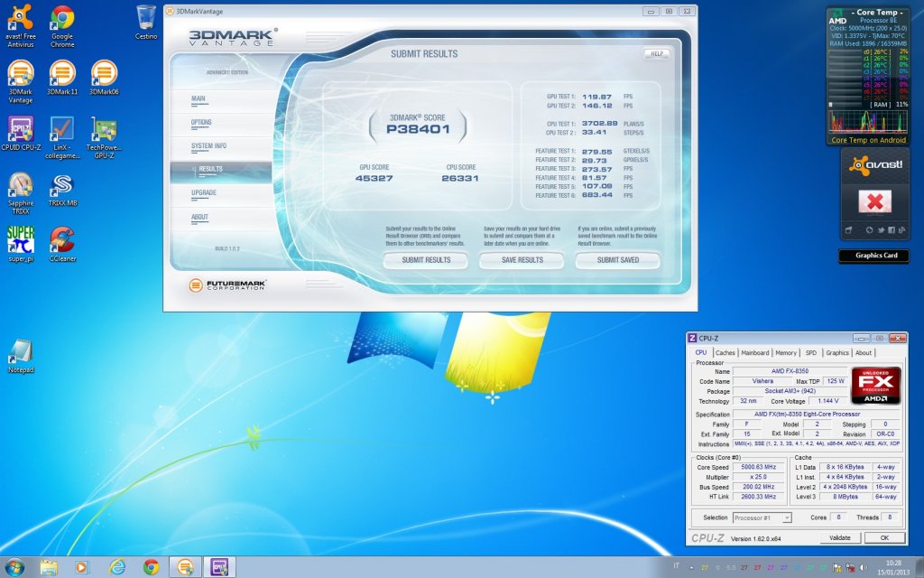Click the P38401 3DMark score
924x578 pixels.
point(418,129)
